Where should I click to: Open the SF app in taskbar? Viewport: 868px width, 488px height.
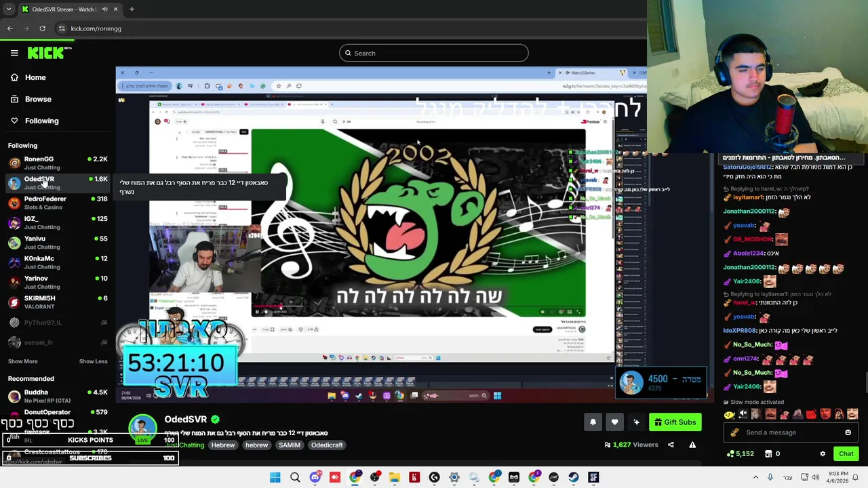click(x=593, y=477)
